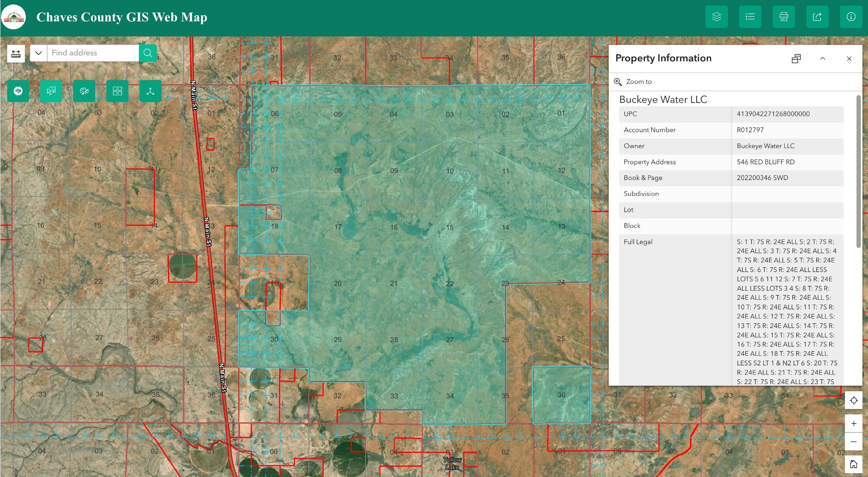This screenshot has width=868, height=477.
Task: Activate the select-features cursor tool
Action: pyautogui.click(x=51, y=91)
